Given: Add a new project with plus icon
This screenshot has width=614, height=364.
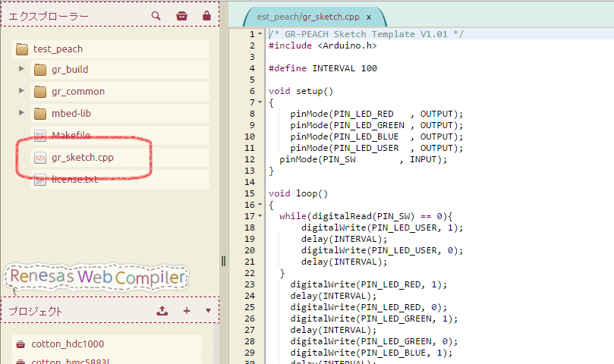Looking at the screenshot, I should click(187, 311).
